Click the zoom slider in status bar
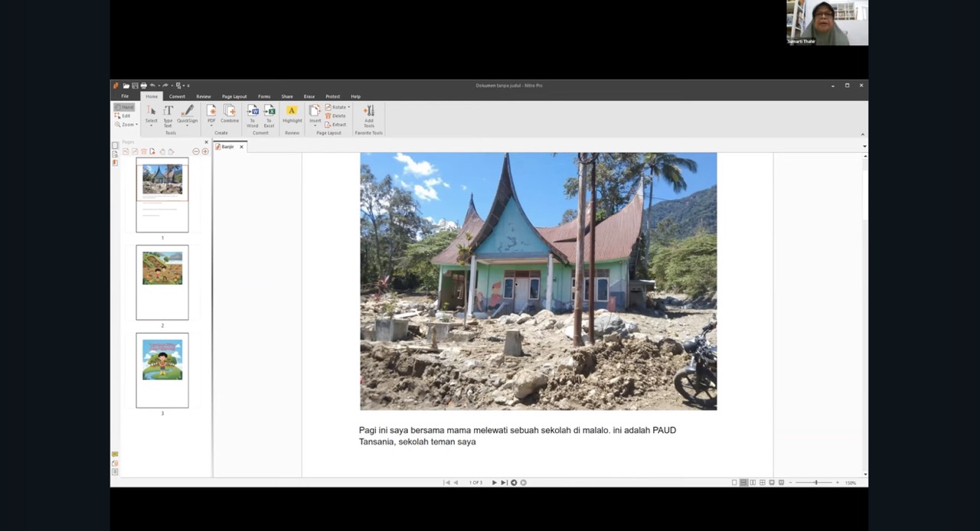The width and height of the screenshot is (980, 531). [x=815, y=483]
